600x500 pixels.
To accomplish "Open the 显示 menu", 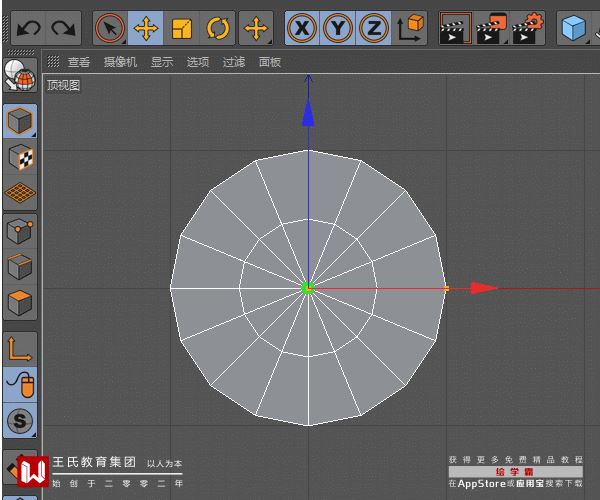I will (161, 62).
